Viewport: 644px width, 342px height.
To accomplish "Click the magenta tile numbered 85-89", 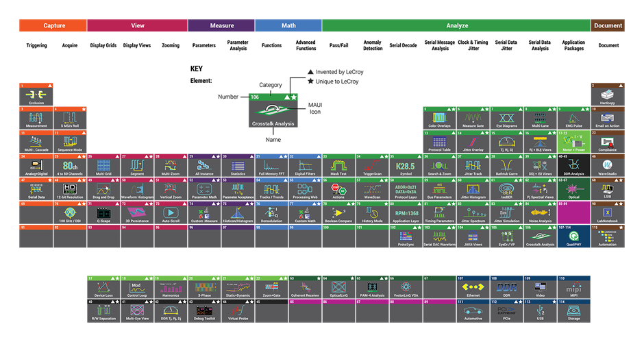I will point(573,212).
